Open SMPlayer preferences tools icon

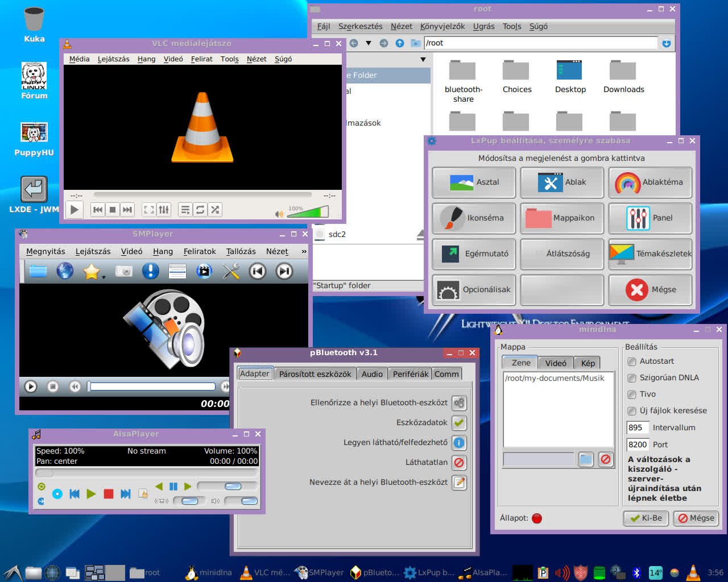click(x=231, y=271)
